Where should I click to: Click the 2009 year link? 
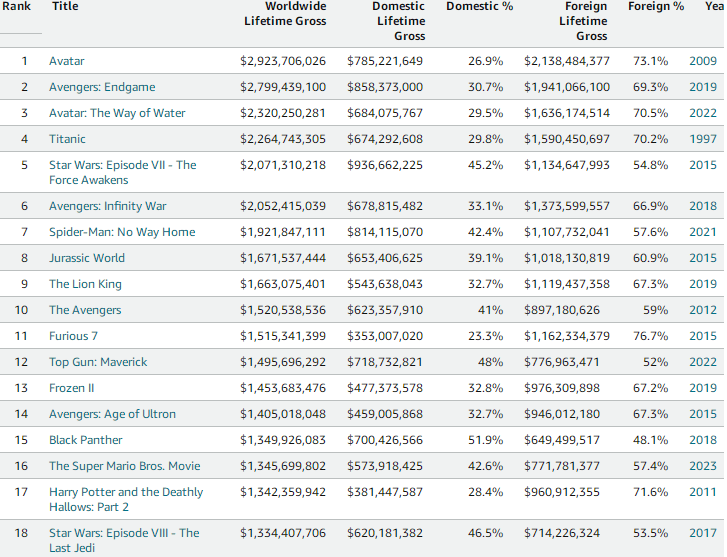point(703,61)
